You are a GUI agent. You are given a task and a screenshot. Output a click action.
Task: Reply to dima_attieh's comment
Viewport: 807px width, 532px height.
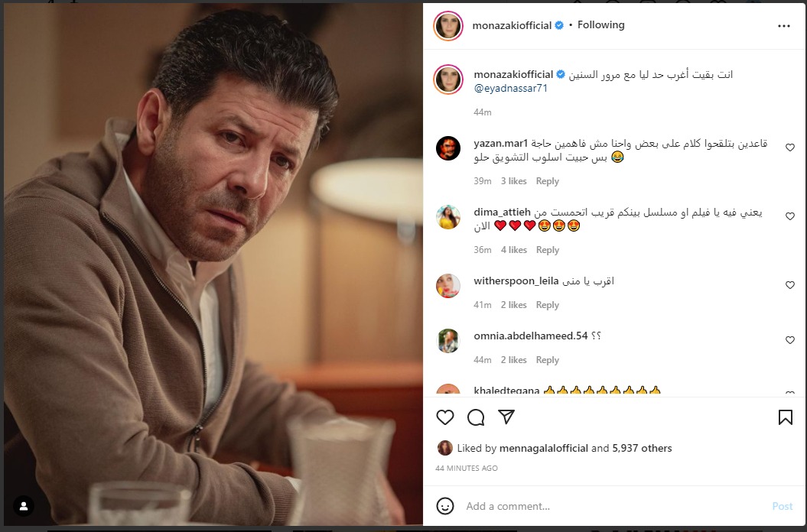coord(547,249)
